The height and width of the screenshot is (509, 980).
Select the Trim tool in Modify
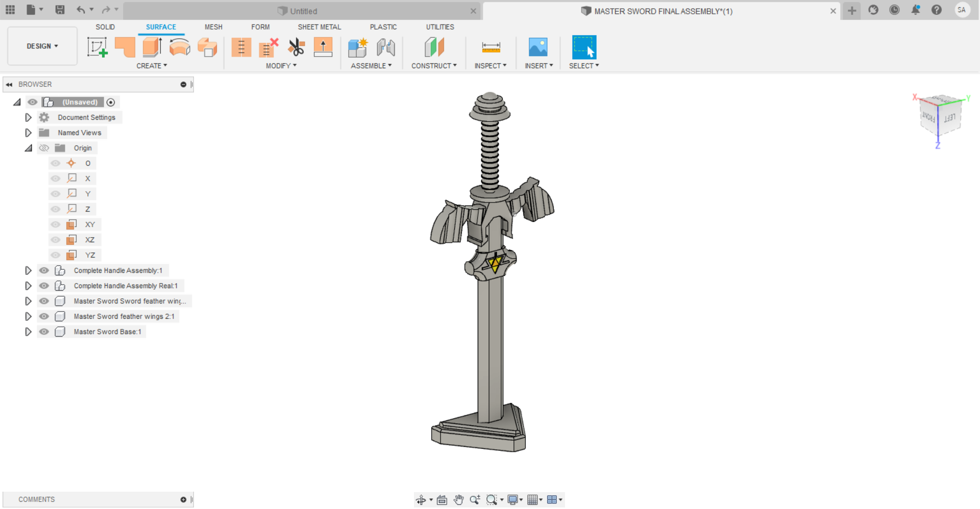241,47
